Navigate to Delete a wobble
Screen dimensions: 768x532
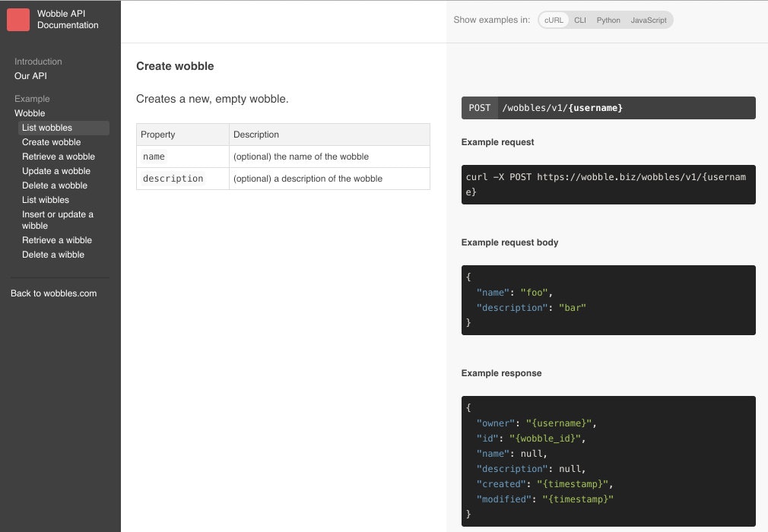coord(54,185)
